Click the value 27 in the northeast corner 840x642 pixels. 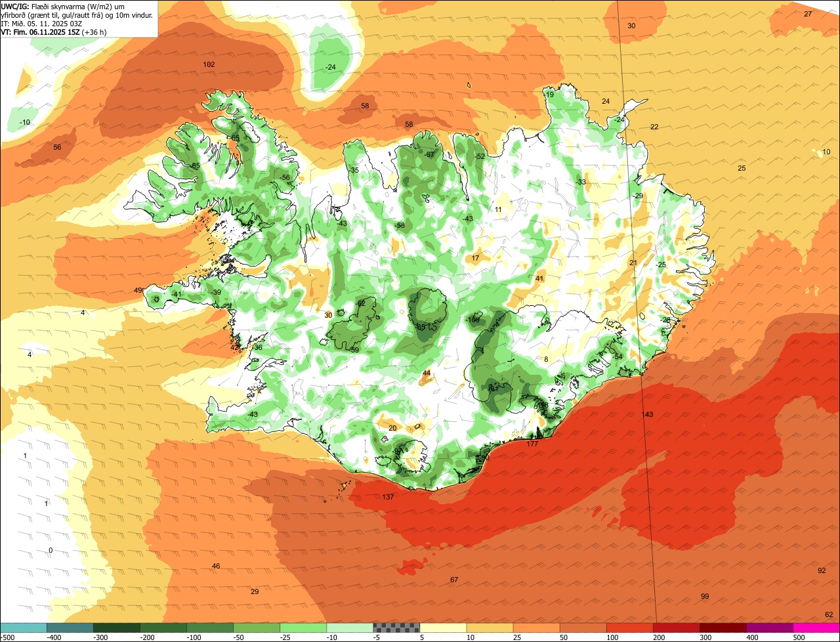point(808,14)
